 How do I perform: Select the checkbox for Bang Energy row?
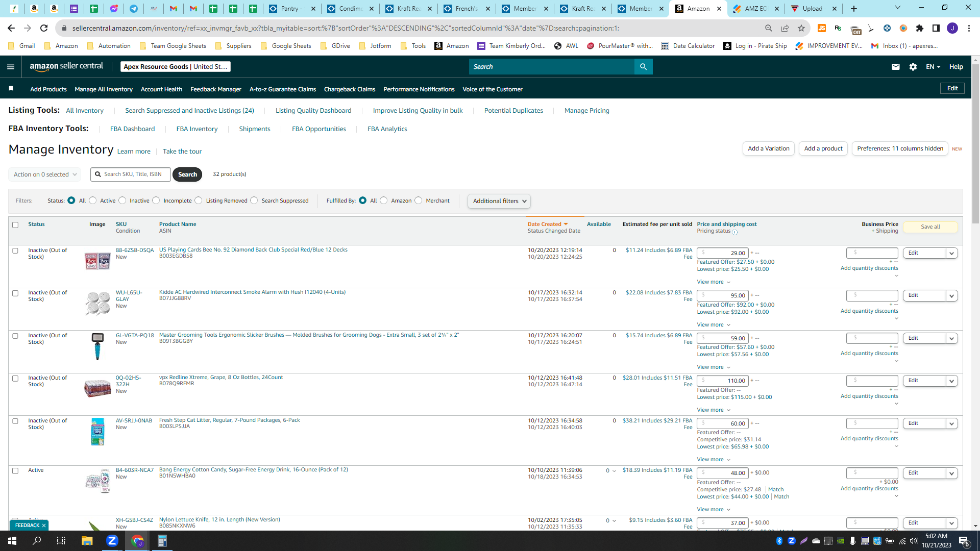pyautogui.click(x=15, y=471)
